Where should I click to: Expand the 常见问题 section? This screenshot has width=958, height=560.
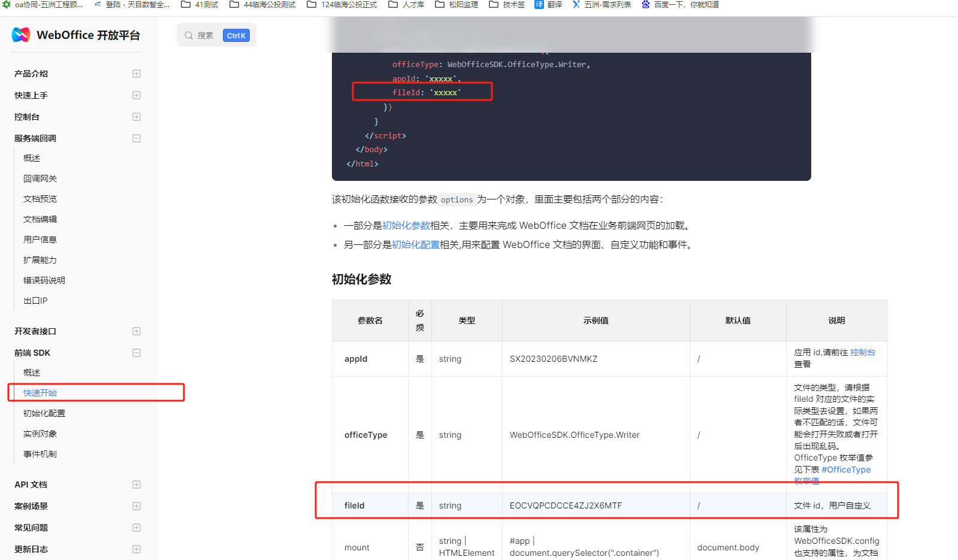pos(137,528)
